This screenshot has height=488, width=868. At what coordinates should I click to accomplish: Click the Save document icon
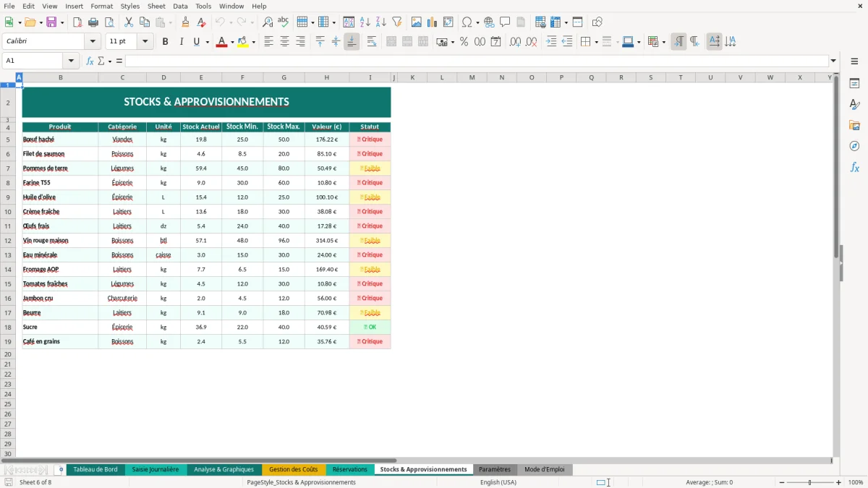52,22
